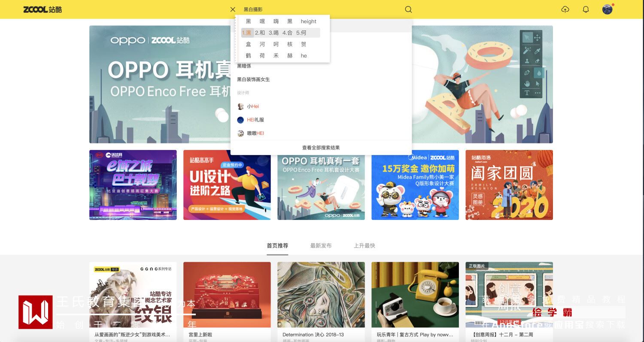Choose IME candidate 鹤

coord(249,56)
